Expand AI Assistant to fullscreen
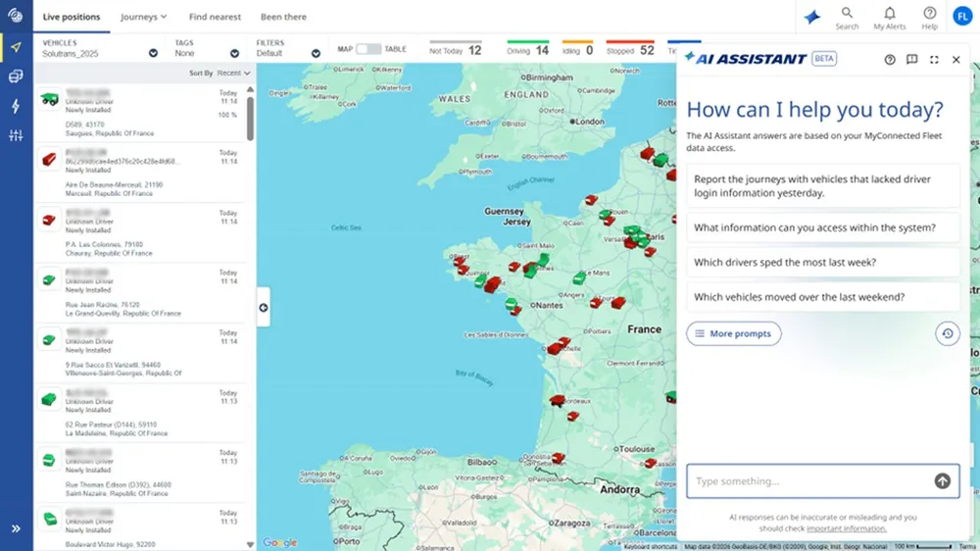The width and height of the screenshot is (980, 551). click(934, 60)
